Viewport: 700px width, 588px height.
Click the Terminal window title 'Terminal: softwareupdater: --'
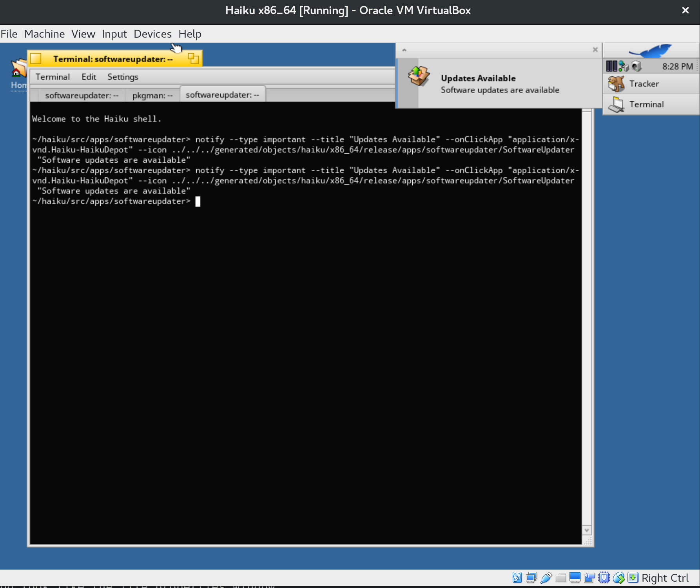tap(113, 59)
